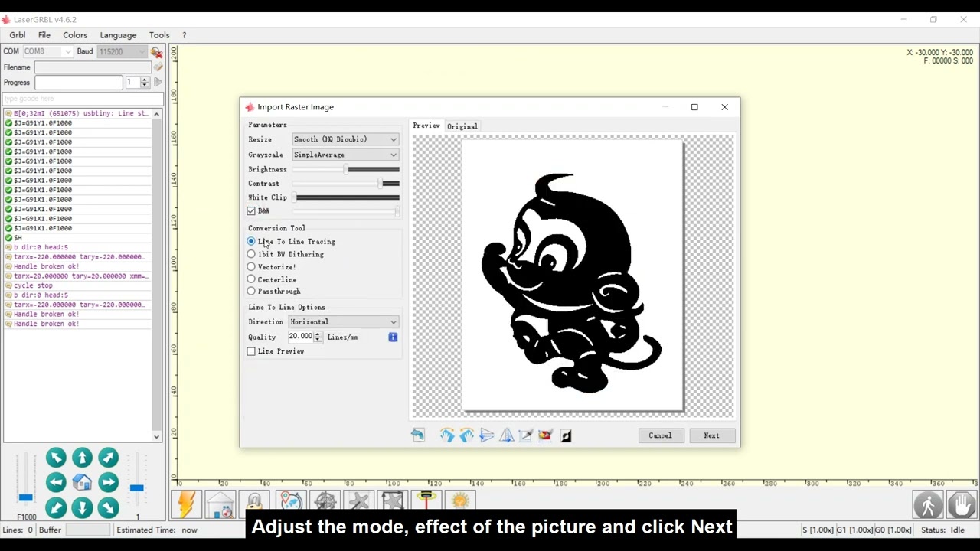Image resolution: width=980 pixels, height=551 pixels.
Task: Jog the laser to the right
Action: pyautogui.click(x=108, y=483)
